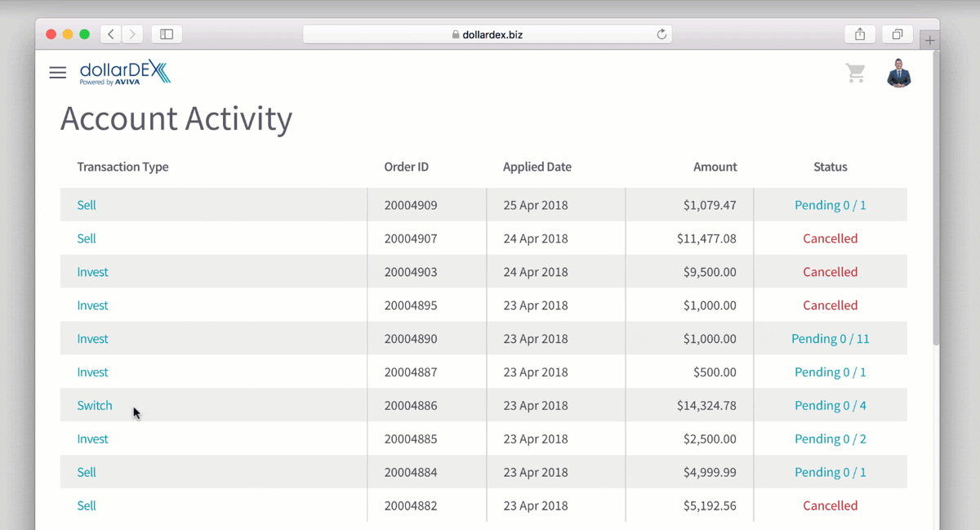The image size is (980, 530).
Task: Open Invest transaction for order 20004887
Action: pyautogui.click(x=92, y=372)
